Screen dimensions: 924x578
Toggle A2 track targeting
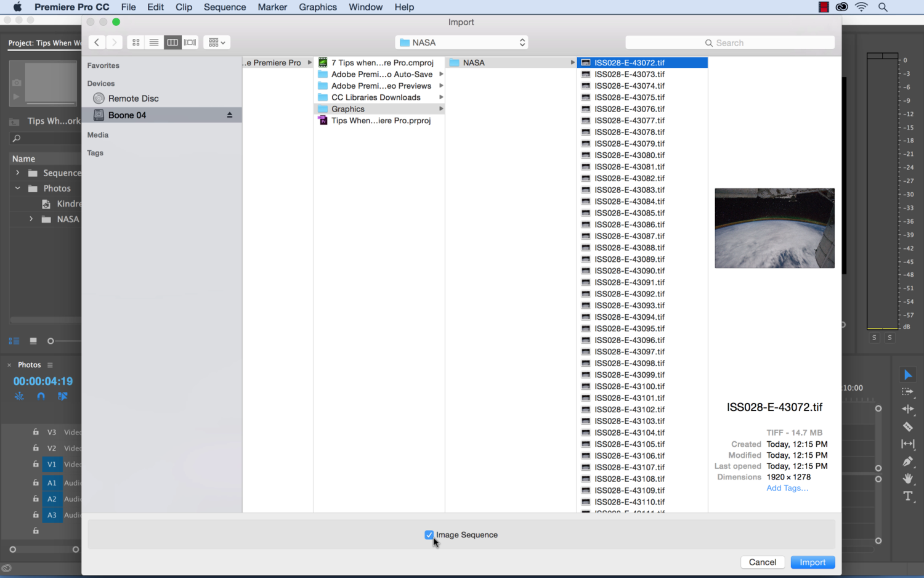(x=52, y=499)
